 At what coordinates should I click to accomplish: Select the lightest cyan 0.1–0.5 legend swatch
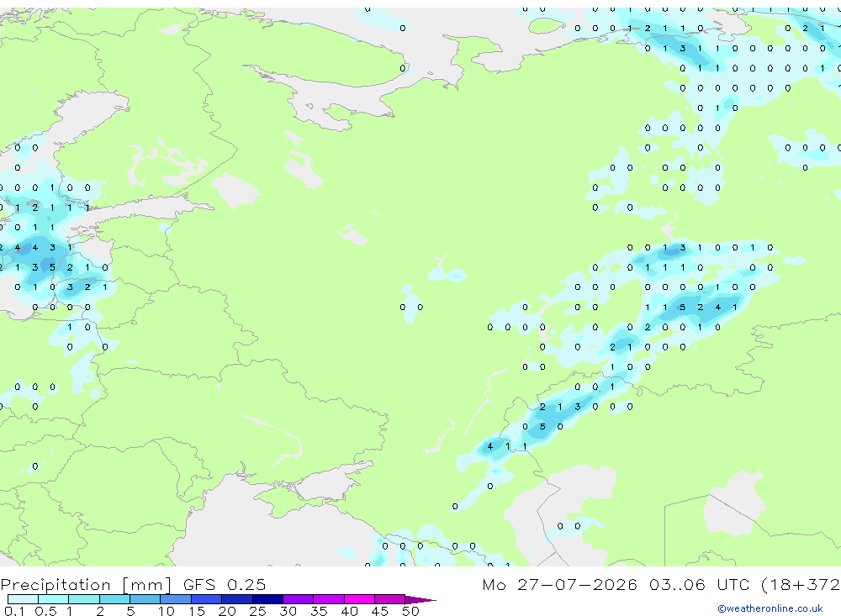(23, 599)
